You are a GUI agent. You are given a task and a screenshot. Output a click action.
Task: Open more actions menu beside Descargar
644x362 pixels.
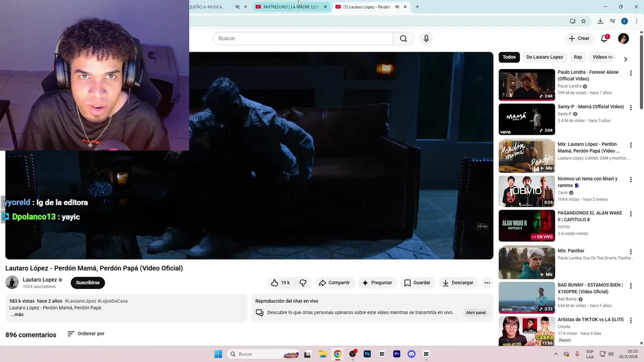pyautogui.click(x=487, y=283)
